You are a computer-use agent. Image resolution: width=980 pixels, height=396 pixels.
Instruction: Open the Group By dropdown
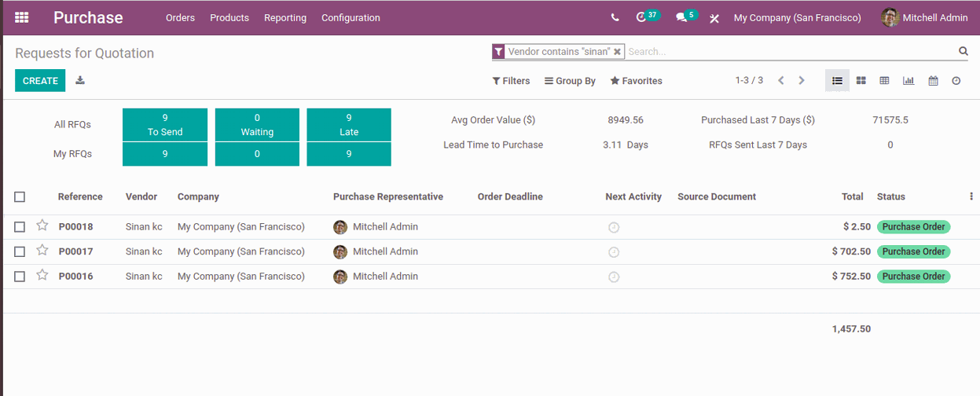tap(570, 81)
